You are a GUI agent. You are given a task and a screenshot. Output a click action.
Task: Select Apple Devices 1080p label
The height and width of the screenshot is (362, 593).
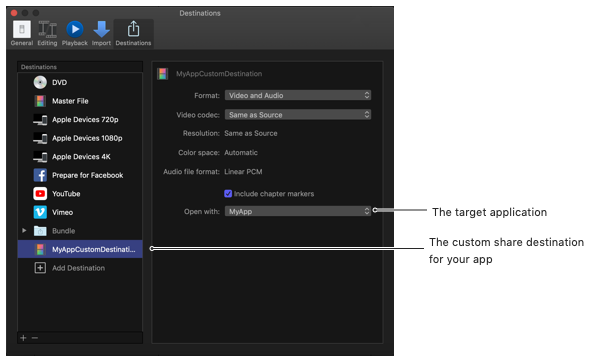click(87, 138)
